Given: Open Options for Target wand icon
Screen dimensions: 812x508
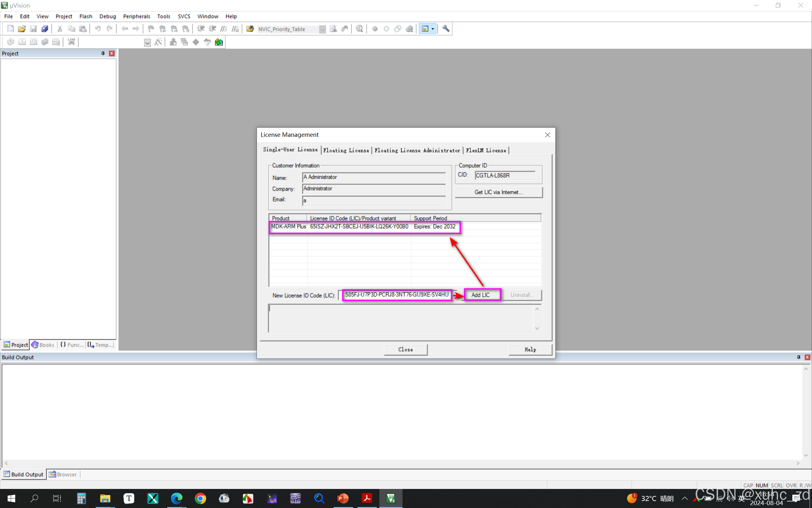Looking at the screenshot, I should point(158,42).
